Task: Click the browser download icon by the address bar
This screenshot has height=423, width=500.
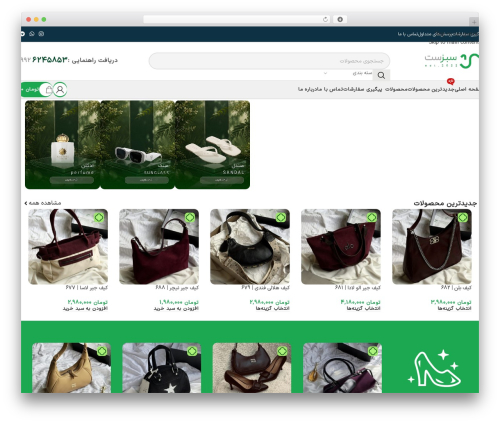Action: click(340, 19)
